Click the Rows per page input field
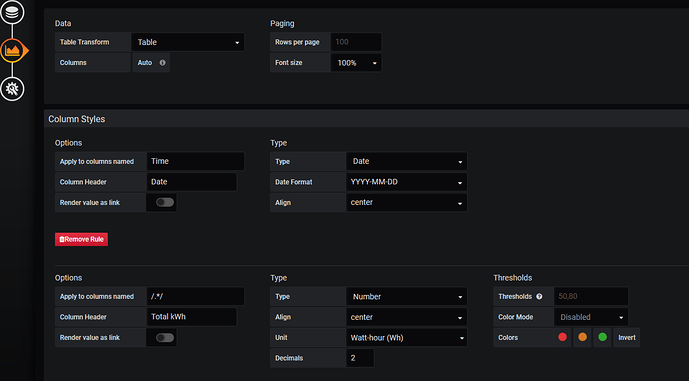 [356, 42]
